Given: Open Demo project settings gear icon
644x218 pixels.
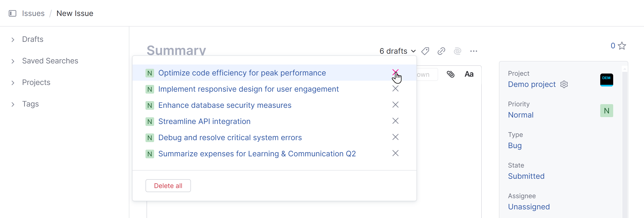Looking at the screenshot, I should tap(564, 84).
